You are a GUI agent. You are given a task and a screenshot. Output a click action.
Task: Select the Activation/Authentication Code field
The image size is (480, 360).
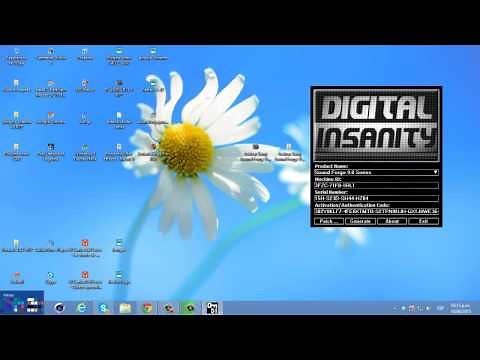[376, 211]
